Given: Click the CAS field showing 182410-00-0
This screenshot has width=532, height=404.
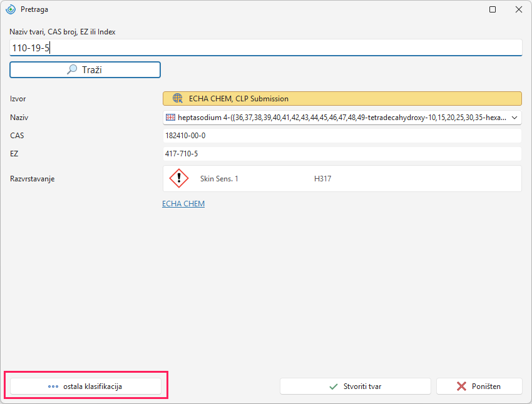Looking at the screenshot, I should tap(342, 136).
